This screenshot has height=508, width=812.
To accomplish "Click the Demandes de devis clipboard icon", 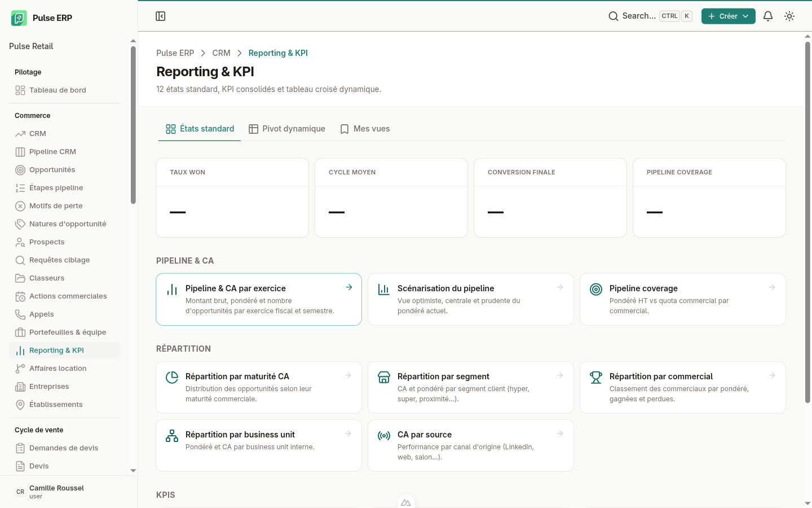I will tap(20, 448).
